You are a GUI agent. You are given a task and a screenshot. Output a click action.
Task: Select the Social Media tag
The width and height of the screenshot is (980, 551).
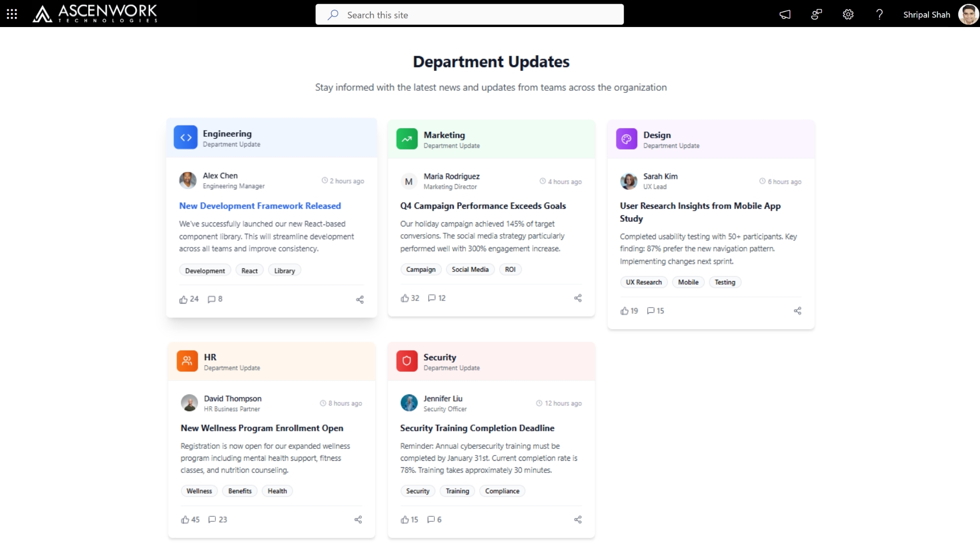470,269
